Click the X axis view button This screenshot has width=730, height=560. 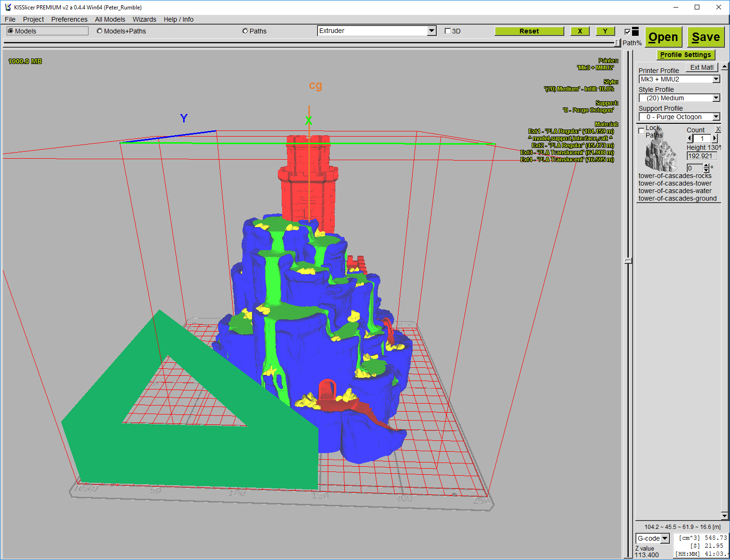[580, 31]
